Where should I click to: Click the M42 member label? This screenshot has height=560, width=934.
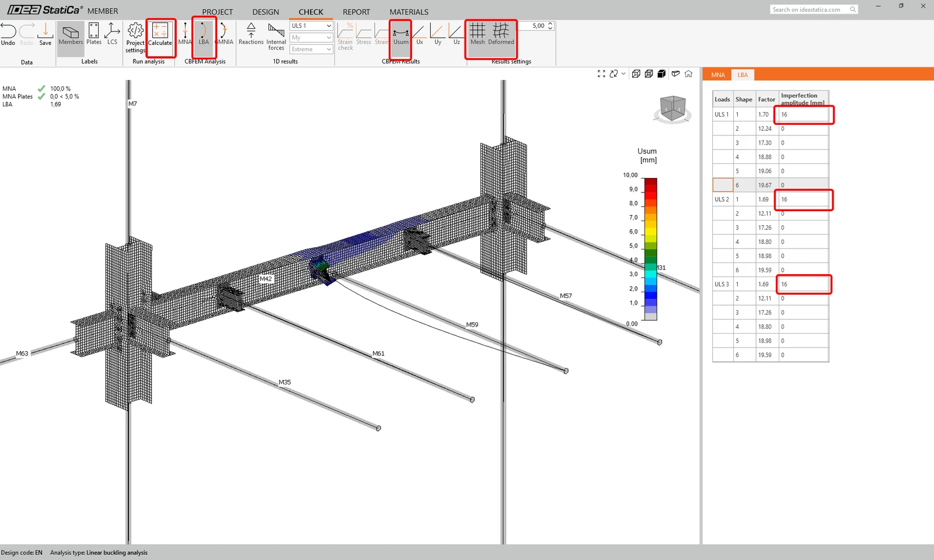pyautogui.click(x=266, y=279)
